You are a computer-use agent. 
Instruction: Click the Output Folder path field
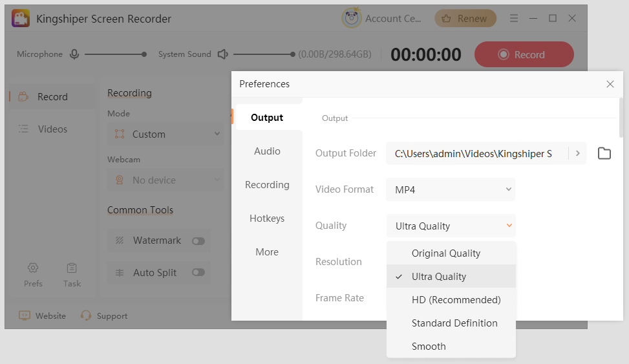point(477,153)
